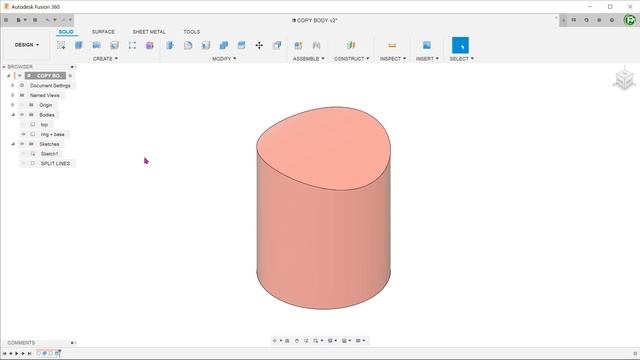Viewport: 640px width, 360px height.
Task: Jump timeline to the beginning
Action: (x=4, y=353)
